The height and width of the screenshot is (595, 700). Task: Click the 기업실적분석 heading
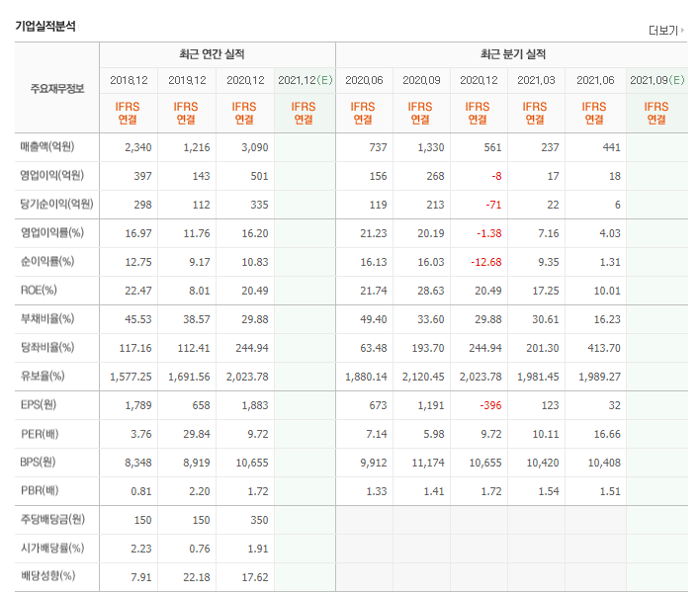tap(45, 26)
